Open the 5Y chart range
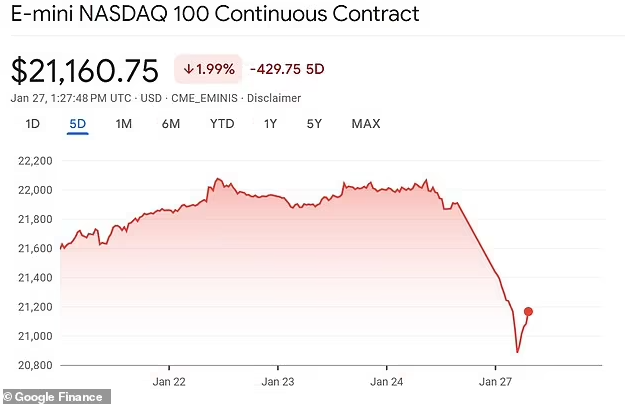This screenshot has height=404, width=625. (314, 124)
